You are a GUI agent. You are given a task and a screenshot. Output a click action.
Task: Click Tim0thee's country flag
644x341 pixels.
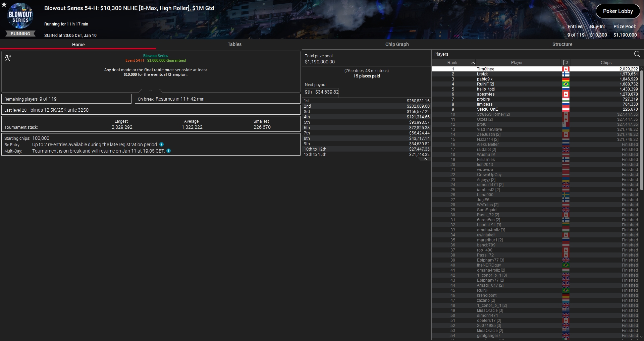[x=566, y=69]
